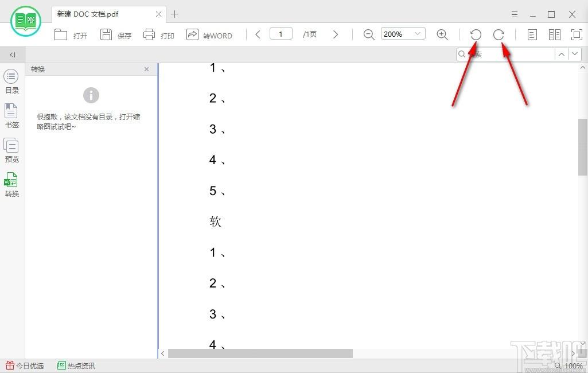Maximize the PDF reader window
The height and width of the screenshot is (373, 588).
coord(551,15)
